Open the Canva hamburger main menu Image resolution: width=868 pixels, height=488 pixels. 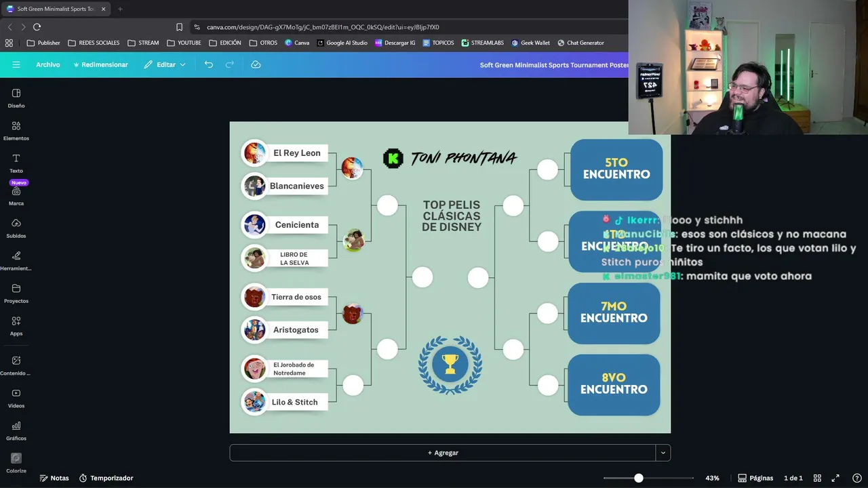(16, 64)
